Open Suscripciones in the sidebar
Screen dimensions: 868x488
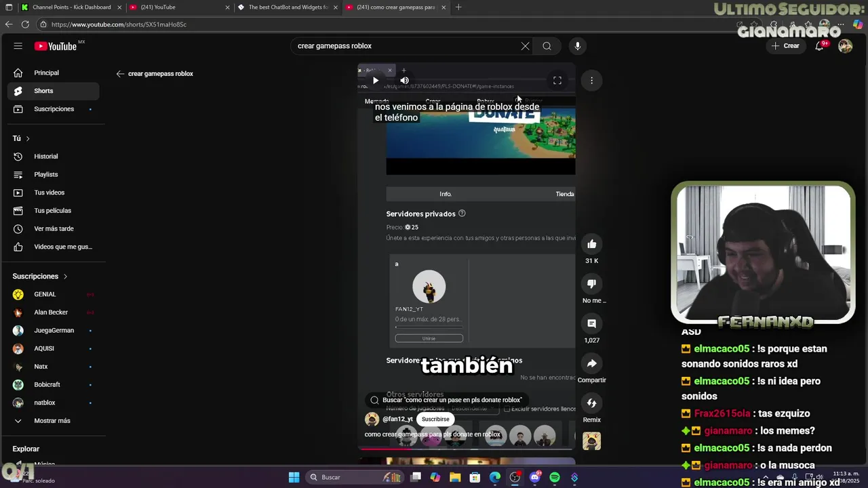click(x=52, y=109)
